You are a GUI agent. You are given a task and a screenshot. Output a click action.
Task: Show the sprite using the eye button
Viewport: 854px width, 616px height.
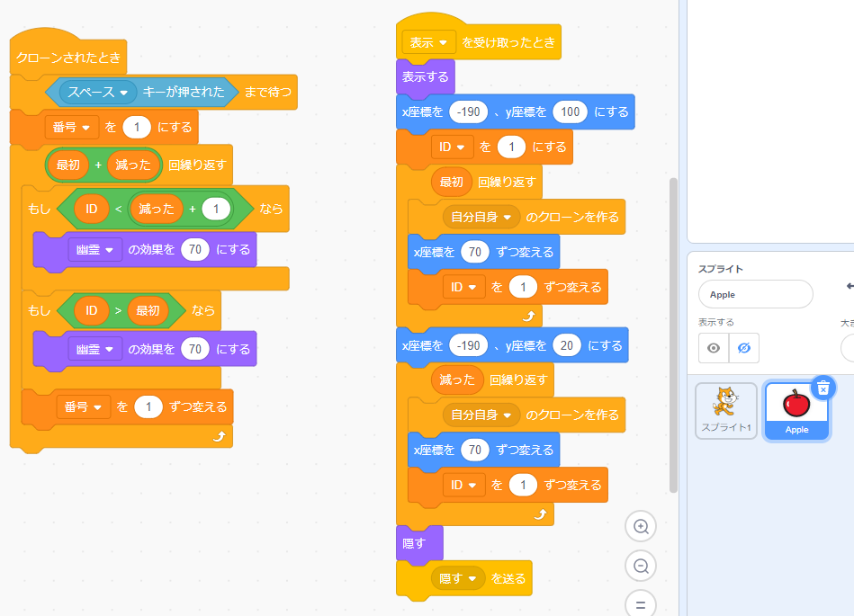pos(714,348)
